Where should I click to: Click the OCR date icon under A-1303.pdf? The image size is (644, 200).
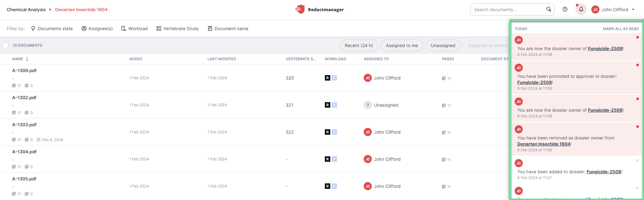[38, 140]
